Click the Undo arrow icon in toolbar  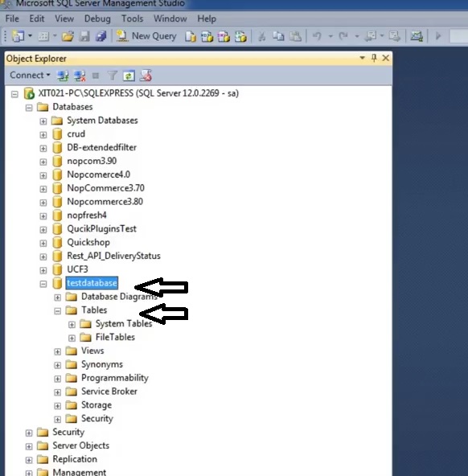click(317, 36)
